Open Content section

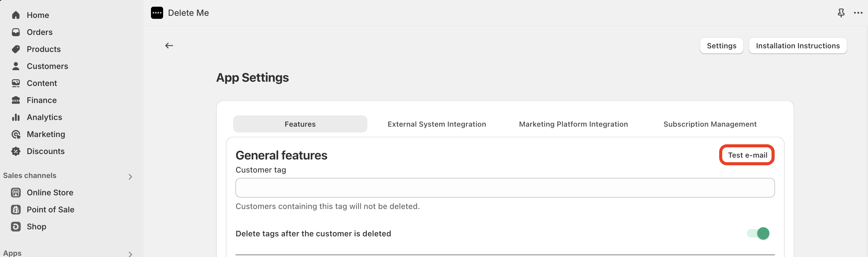tap(42, 83)
